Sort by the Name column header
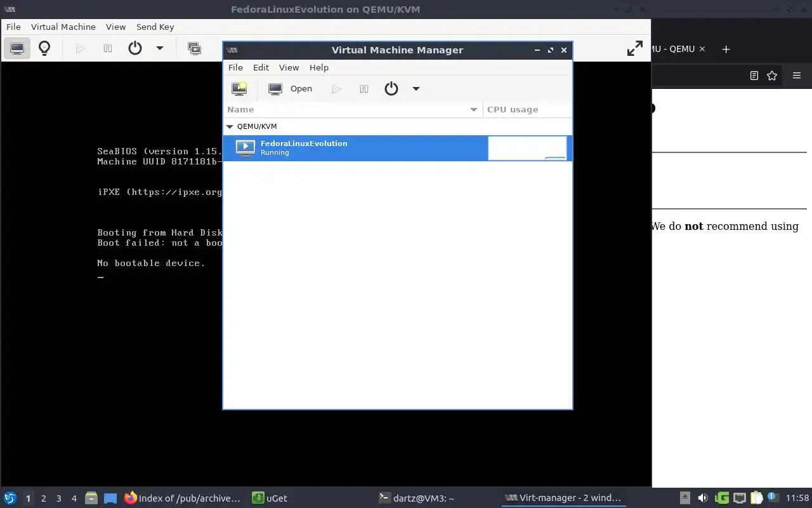Screen dimensions: 812x508 coord(353,109)
